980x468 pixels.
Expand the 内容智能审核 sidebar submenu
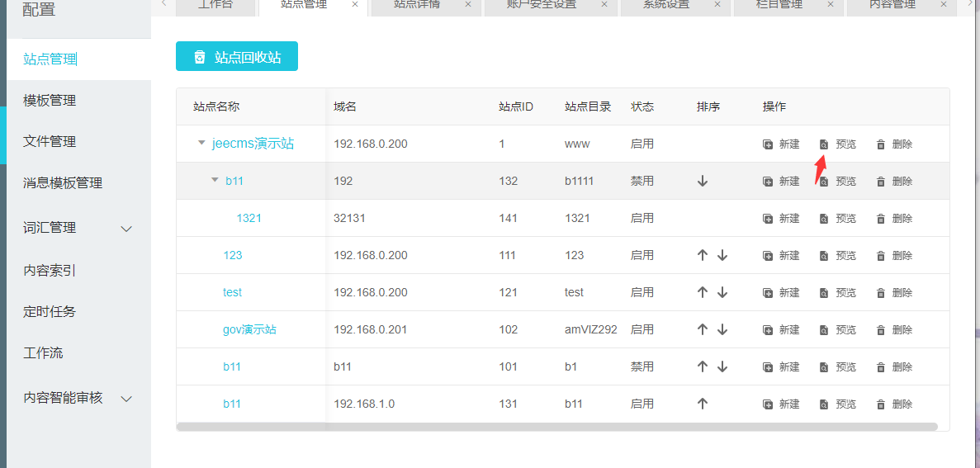coord(126,399)
